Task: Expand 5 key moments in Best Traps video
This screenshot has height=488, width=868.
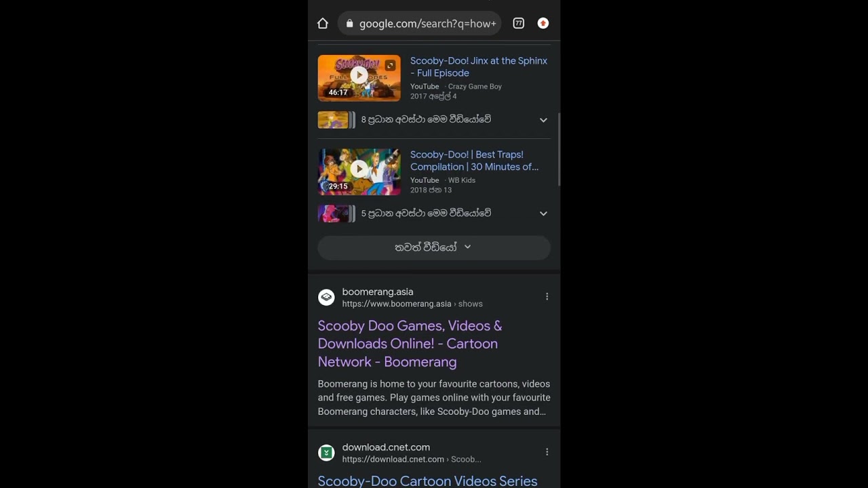Action: click(543, 213)
